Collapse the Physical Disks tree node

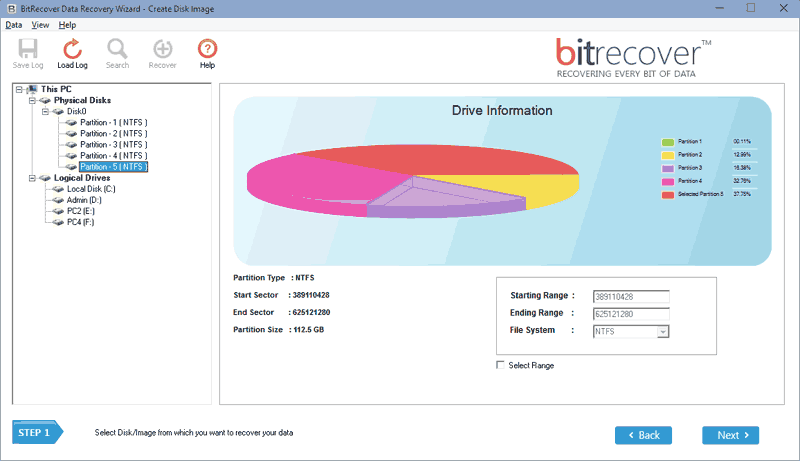(32, 100)
